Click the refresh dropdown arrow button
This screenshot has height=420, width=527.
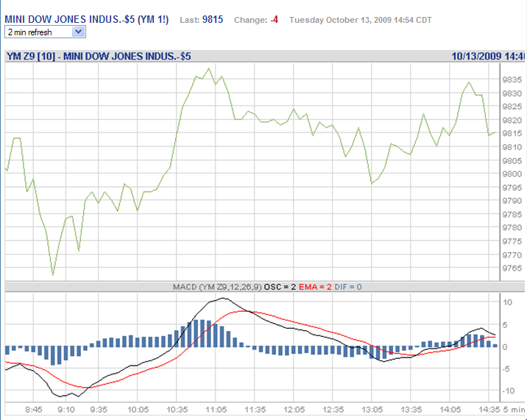click(x=79, y=32)
